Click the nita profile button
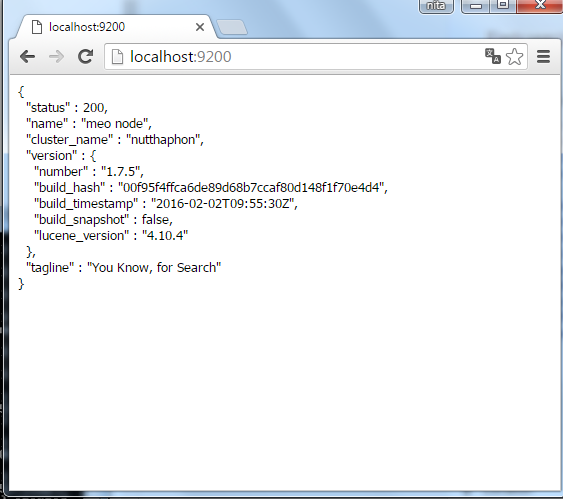The height and width of the screenshot is (499, 563). [x=436, y=6]
